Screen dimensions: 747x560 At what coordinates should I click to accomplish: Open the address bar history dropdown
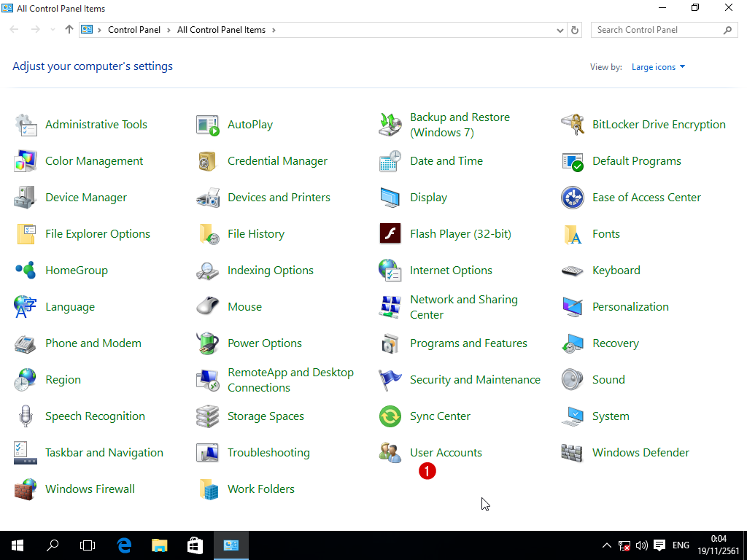click(560, 30)
